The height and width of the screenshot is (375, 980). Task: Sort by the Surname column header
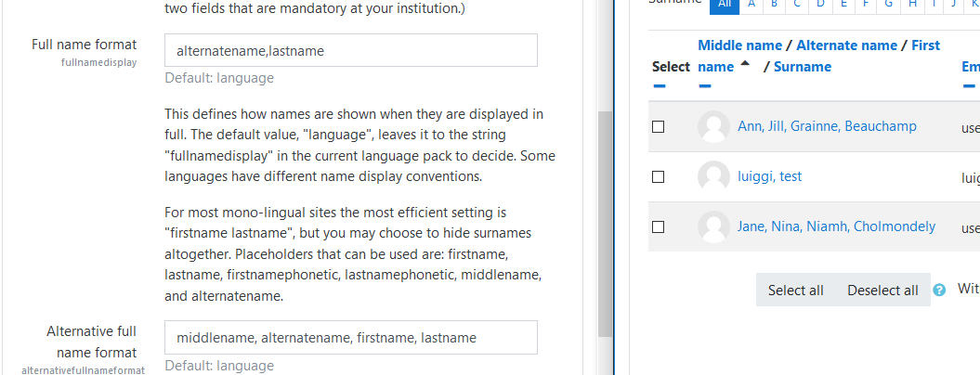[x=803, y=67]
